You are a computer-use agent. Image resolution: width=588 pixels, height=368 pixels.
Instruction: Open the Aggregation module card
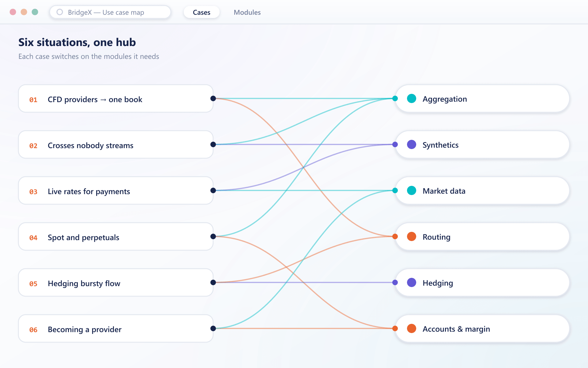pyautogui.click(x=482, y=98)
